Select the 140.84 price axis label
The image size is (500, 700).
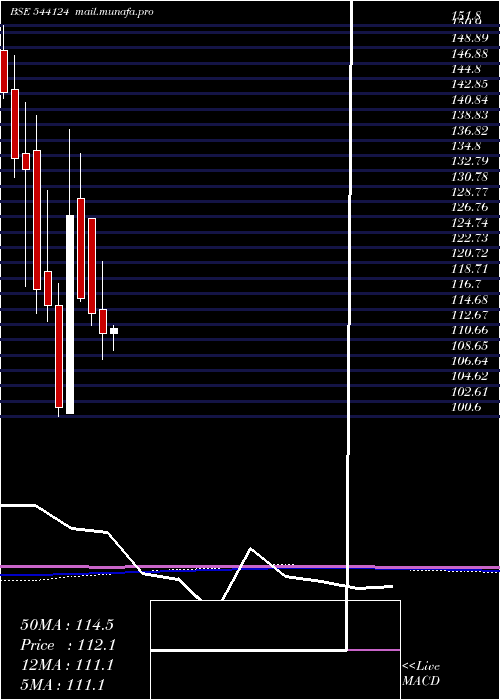tap(470, 100)
